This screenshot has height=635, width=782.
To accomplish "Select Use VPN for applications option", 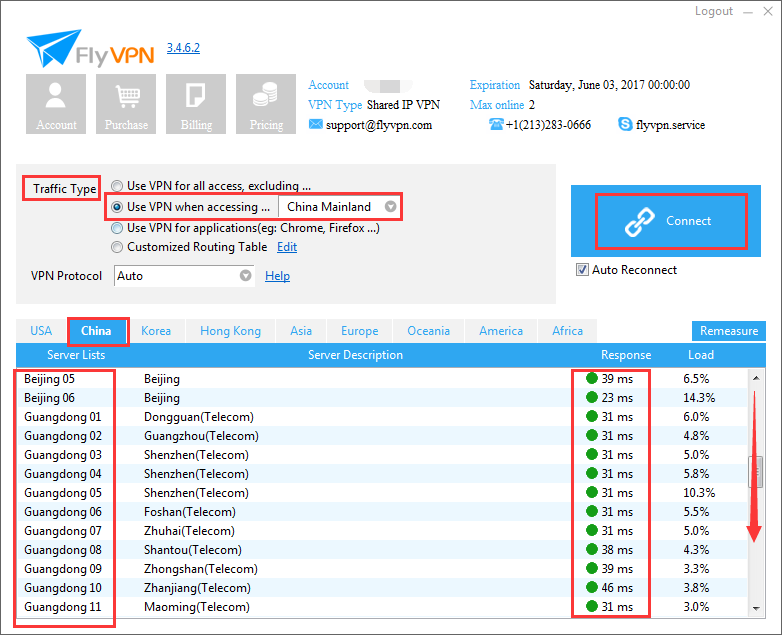I will (x=117, y=228).
